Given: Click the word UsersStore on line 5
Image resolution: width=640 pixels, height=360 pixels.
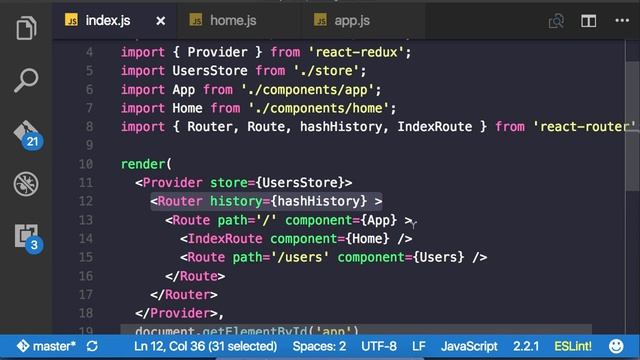Looking at the screenshot, I should click(x=210, y=71).
